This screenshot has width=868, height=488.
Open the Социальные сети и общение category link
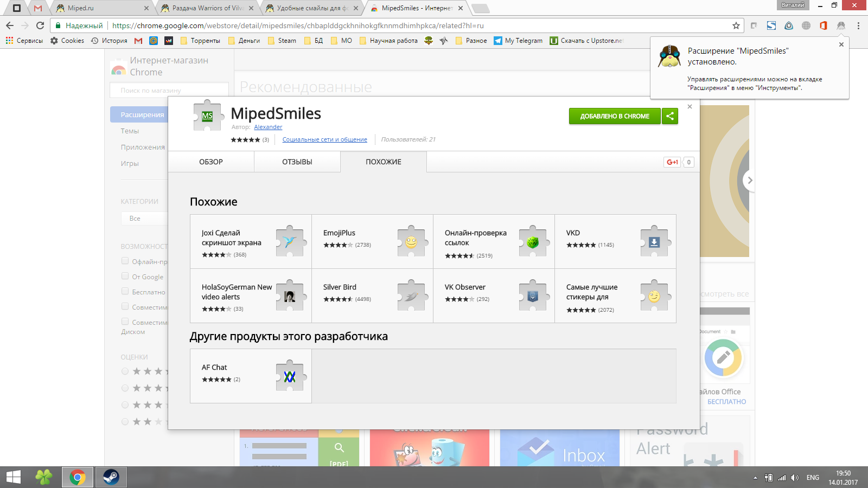[x=325, y=139]
